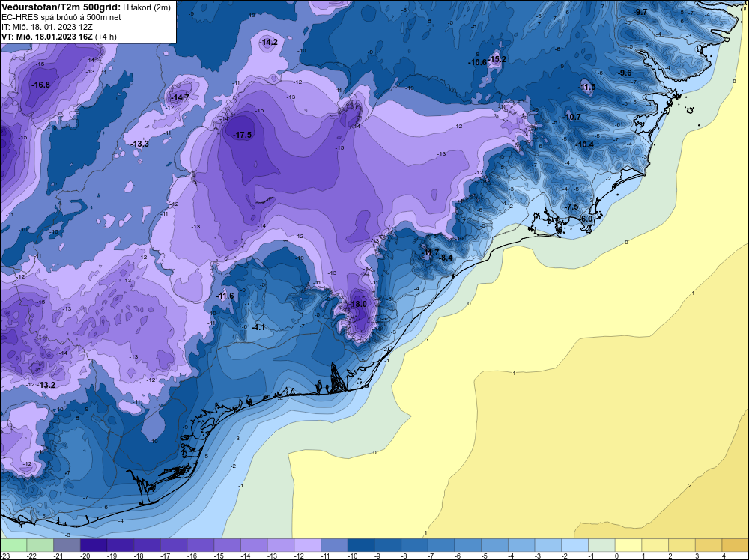
Task: Click the legend swatch between 2 and 3
Action: [682, 545]
